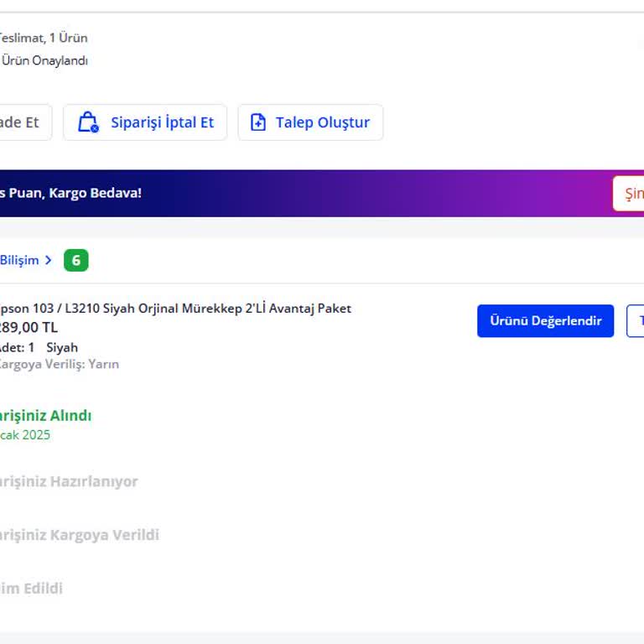Click Ürünü Değerlendir button
This screenshot has width=644, height=644.
pos(545,321)
